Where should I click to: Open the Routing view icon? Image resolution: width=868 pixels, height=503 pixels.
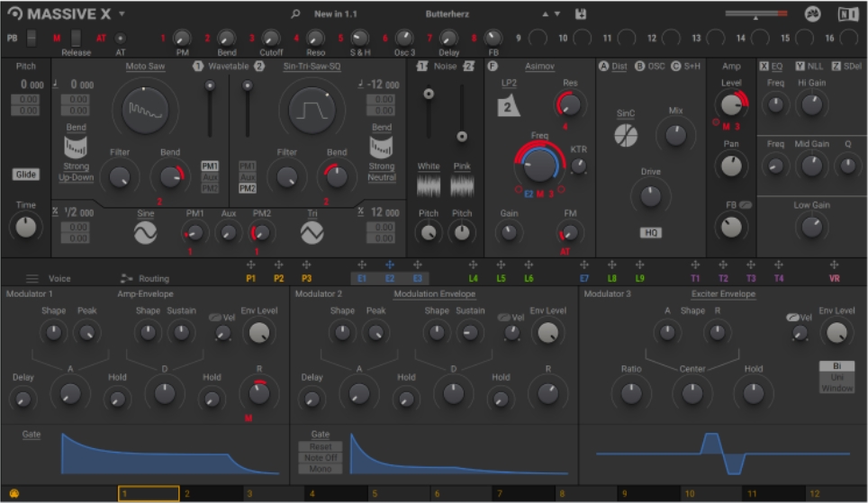coord(126,278)
